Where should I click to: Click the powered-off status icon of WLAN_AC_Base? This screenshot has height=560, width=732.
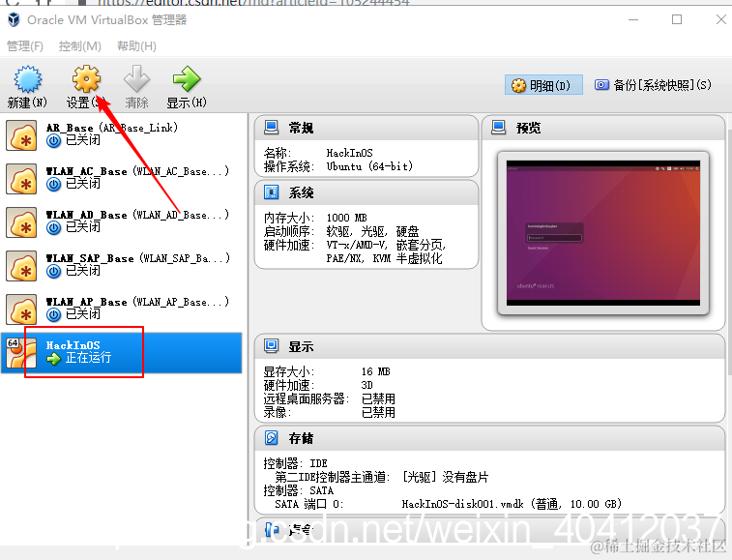point(54,184)
